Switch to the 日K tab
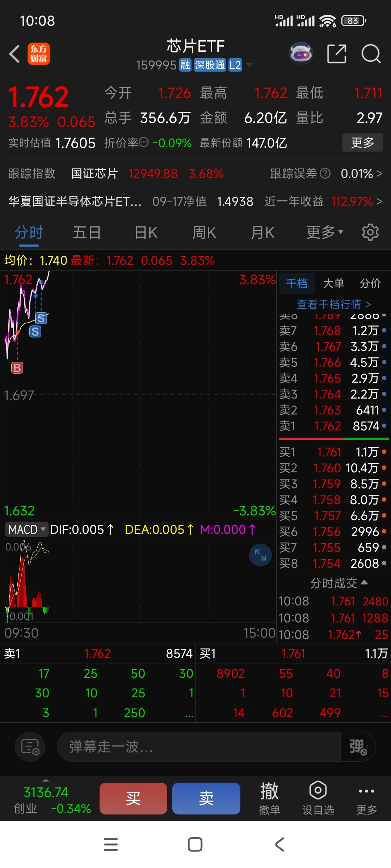This screenshot has height=868, width=391. [x=146, y=232]
